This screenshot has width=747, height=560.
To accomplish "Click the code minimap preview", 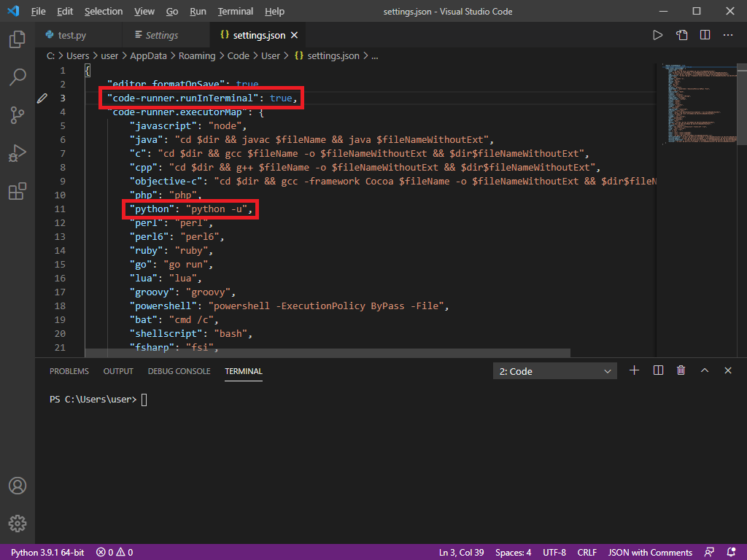I will point(700,104).
